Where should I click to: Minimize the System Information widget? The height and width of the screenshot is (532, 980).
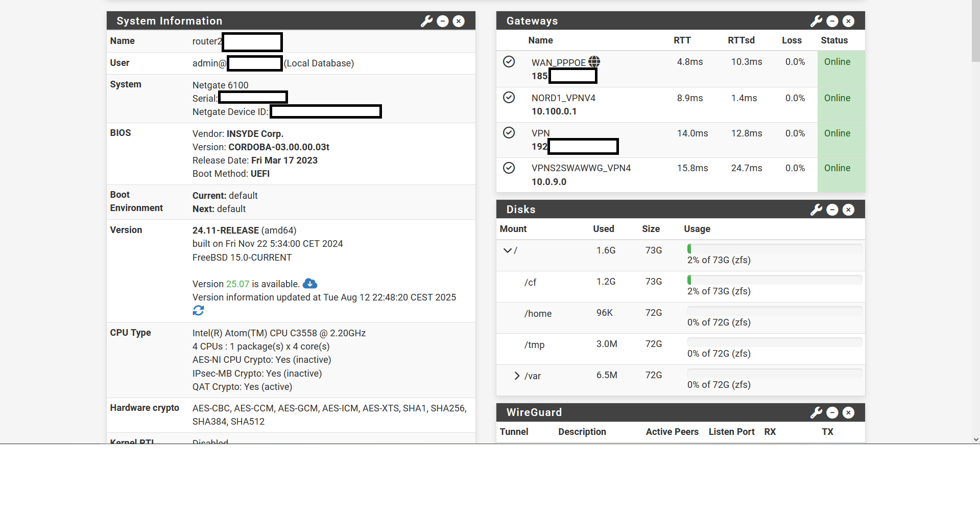(x=443, y=21)
